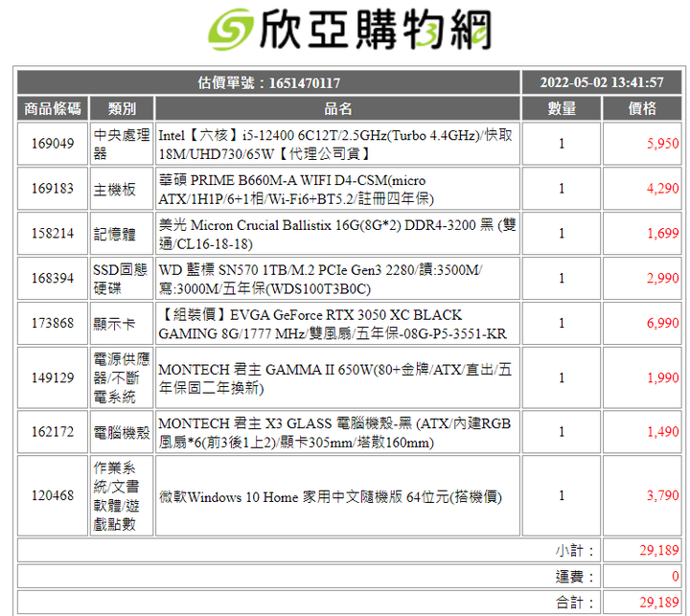The width and height of the screenshot is (690, 616).
Task: Click the MONTECH X3 GLASS case product name
Action: (x=334, y=432)
